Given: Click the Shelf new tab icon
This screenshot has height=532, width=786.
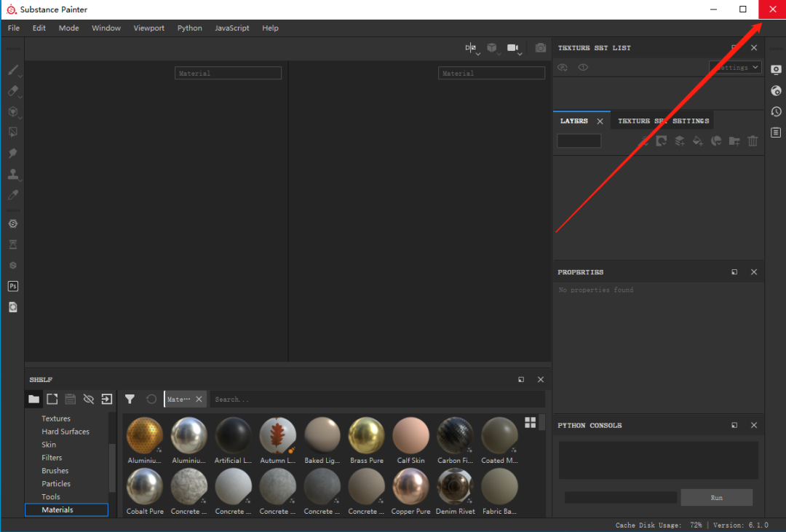Looking at the screenshot, I should coord(52,399).
